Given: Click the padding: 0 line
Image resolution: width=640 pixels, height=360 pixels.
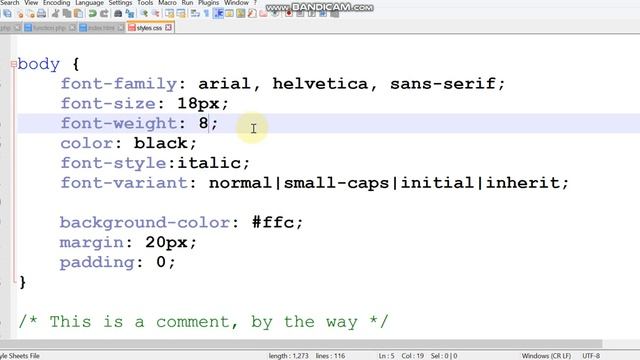Looking at the screenshot, I should tap(118, 262).
